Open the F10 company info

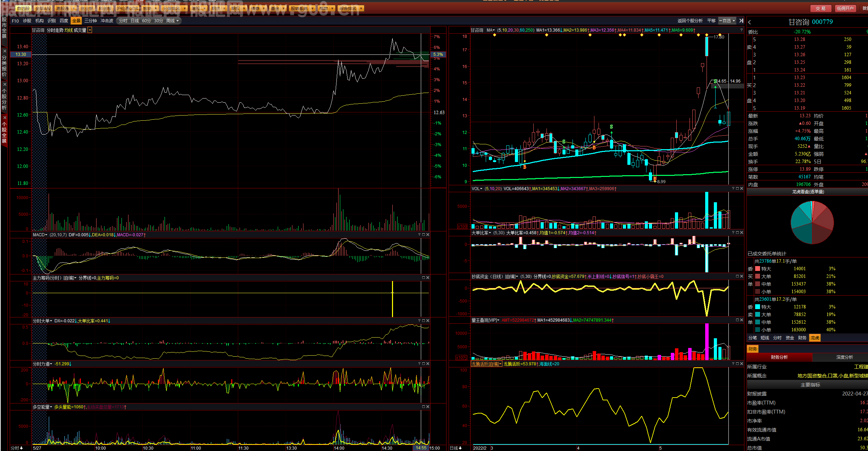15,21
